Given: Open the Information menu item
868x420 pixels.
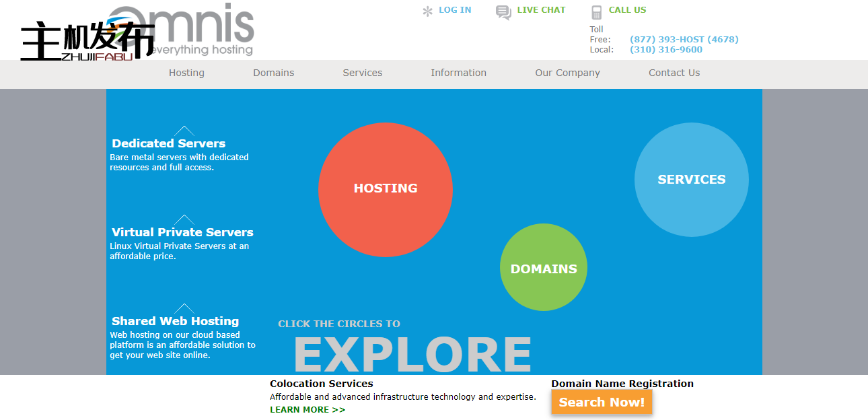Looking at the screenshot, I should click(x=458, y=73).
